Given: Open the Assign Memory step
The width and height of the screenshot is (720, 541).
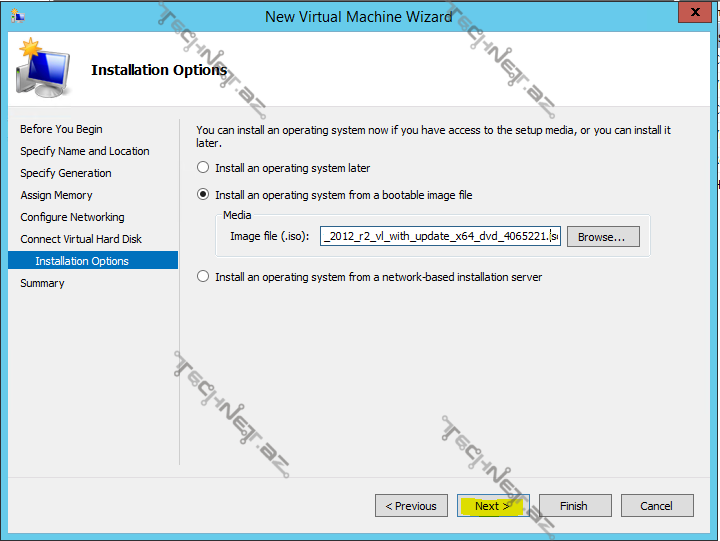Looking at the screenshot, I should pyautogui.click(x=56, y=195).
